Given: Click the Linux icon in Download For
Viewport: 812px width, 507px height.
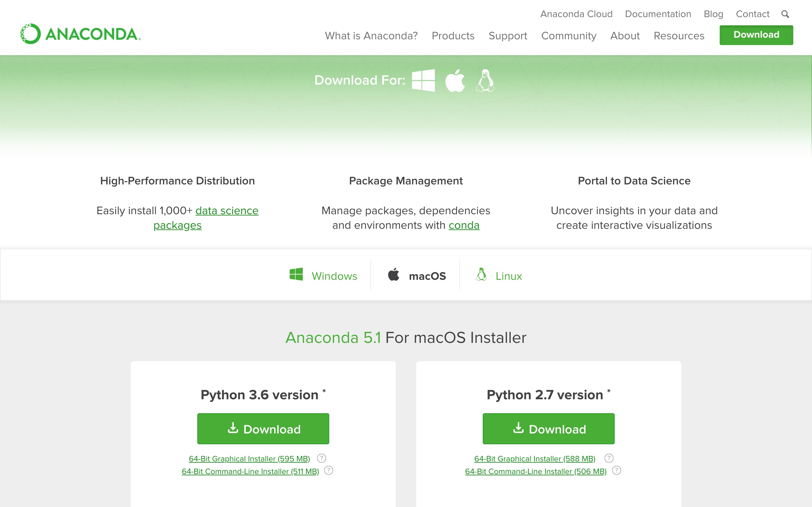Looking at the screenshot, I should pos(485,80).
